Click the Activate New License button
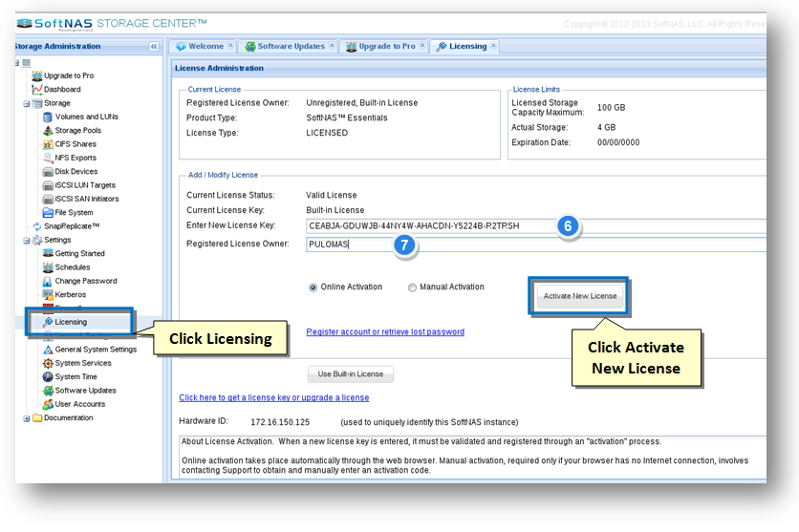The height and width of the screenshot is (532, 799). [x=580, y=296]
